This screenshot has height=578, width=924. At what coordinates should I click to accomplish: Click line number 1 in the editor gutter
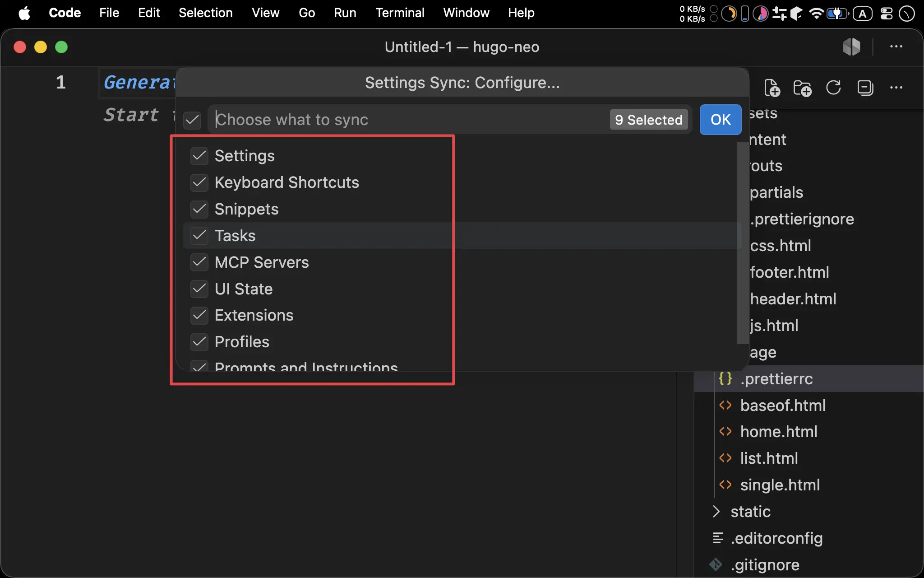click(60, 82)
